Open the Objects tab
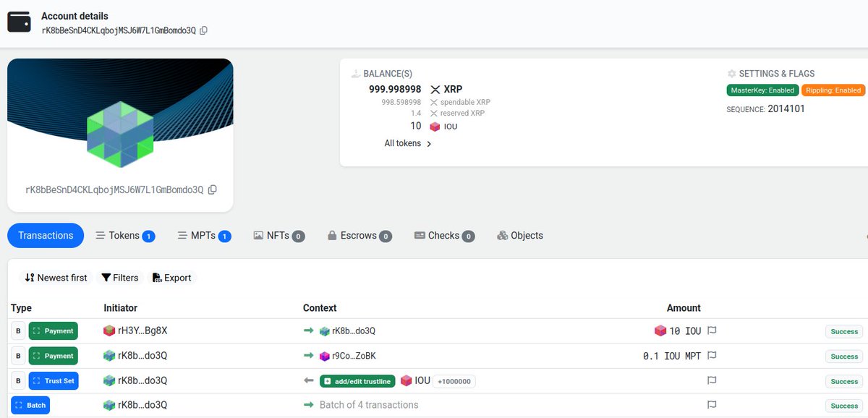 pyautogui.click(x=520, y=236)
